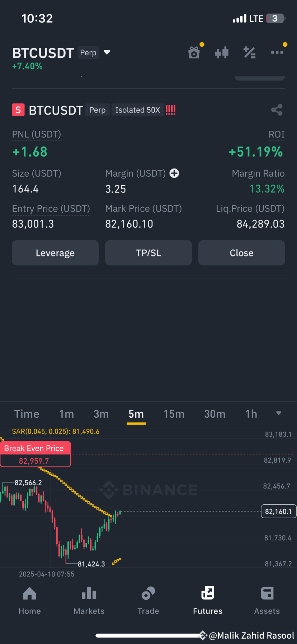Expand the BTCUSDT symbol selector arrow
This screenshot has width=297, height=644.
pyautogui.click(x=107, y=52)
